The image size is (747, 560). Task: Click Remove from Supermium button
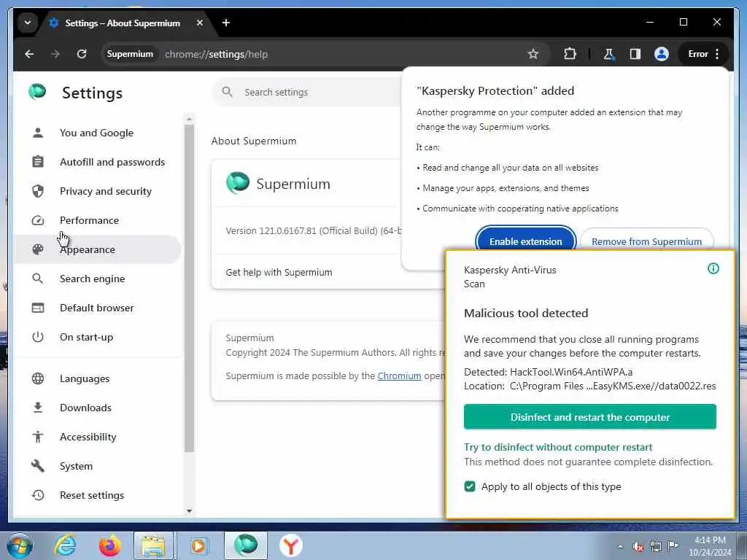646,241
